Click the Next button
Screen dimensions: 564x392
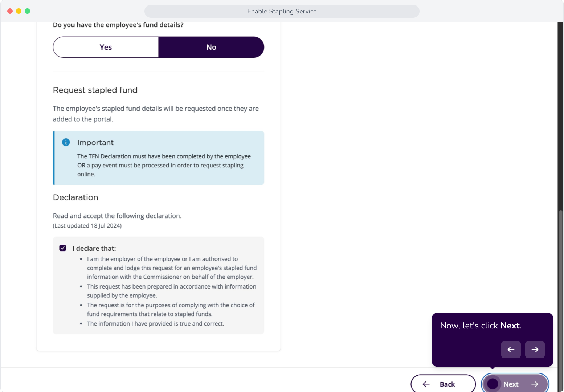tap(515, 384)
